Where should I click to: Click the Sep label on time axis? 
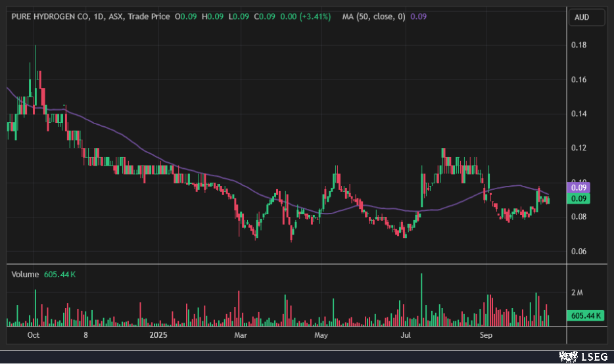point(486,336)
